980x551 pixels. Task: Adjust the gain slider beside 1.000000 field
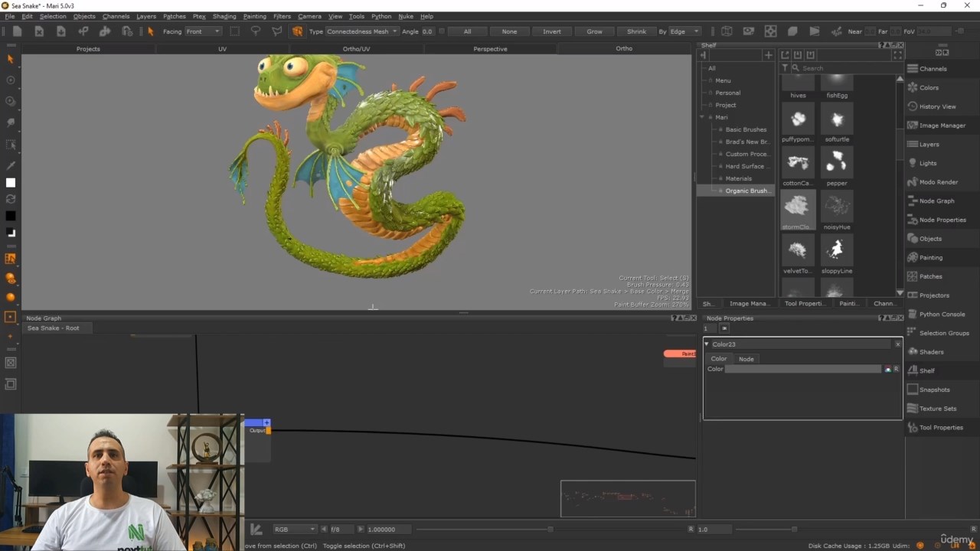point(550,530)
